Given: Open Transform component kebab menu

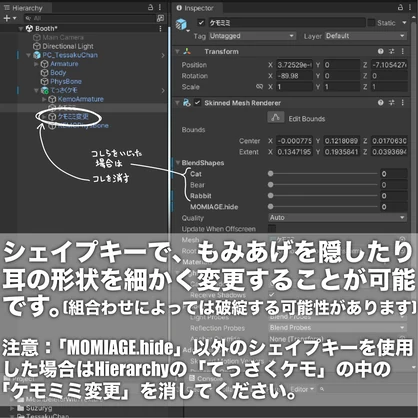Looking at the screenshot, I should [403, 51].
